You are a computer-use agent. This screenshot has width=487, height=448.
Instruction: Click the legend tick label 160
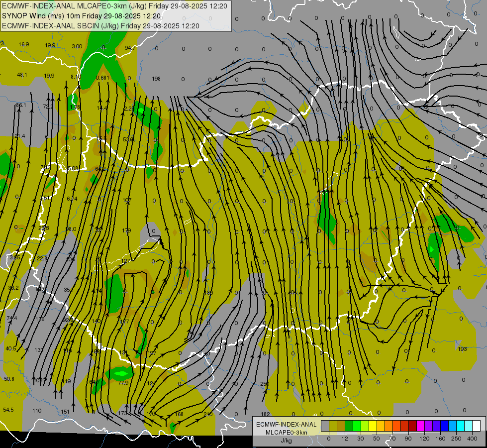point(440,439)
